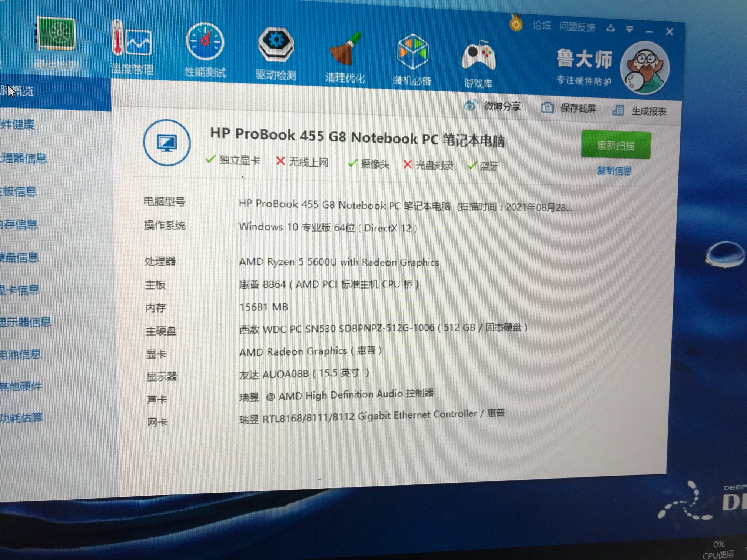Click the 友达 AUOA08B display value

(304, 373)
